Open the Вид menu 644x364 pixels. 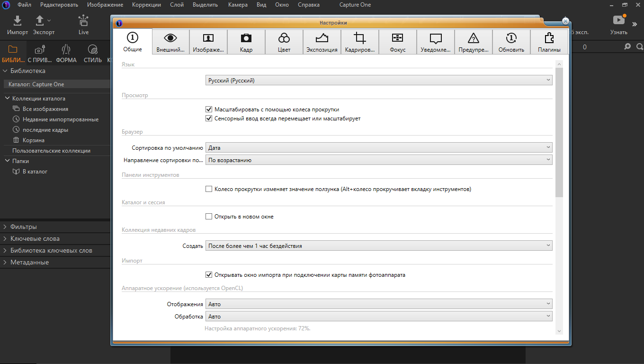(x=261, y=5)
